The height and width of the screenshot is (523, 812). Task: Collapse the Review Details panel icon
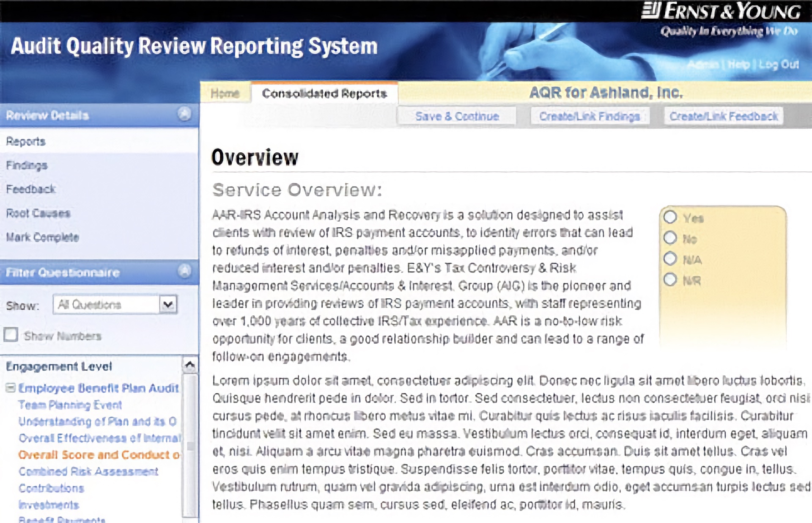click(x=184, y=114)
